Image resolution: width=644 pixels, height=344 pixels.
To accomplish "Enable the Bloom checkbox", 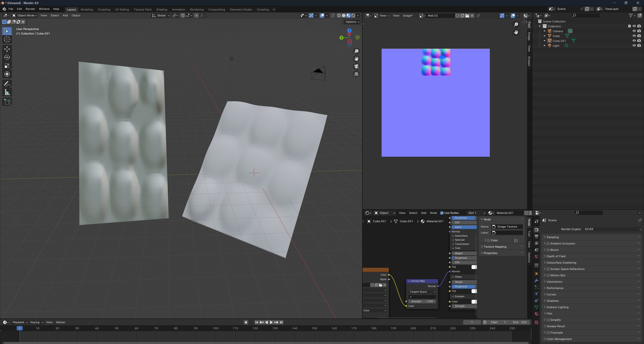I will [x=548, y=250].
